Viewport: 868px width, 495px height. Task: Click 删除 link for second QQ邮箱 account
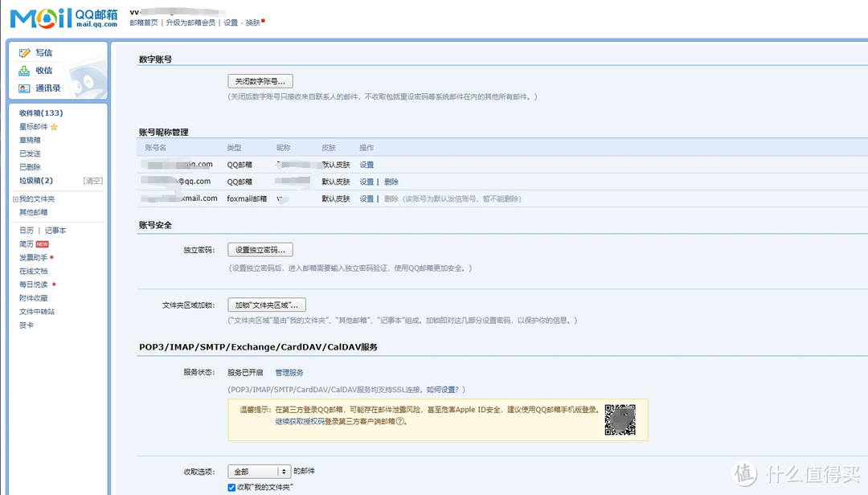coord(391,182)
